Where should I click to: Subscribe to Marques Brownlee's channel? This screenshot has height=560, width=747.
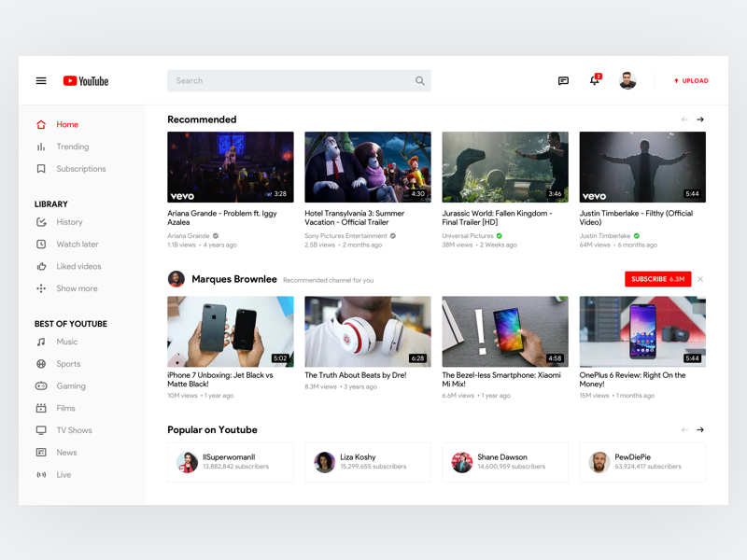(x=659, y=279)
